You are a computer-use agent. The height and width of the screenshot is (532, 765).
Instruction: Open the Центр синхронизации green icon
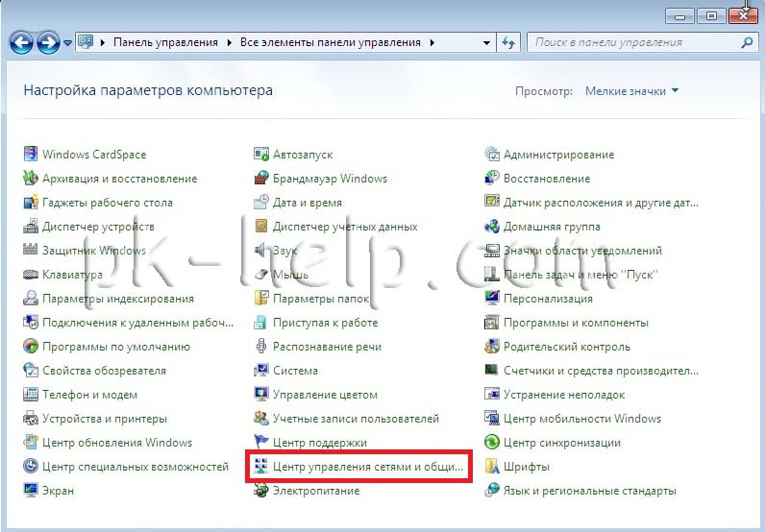[x=492, y=443]
